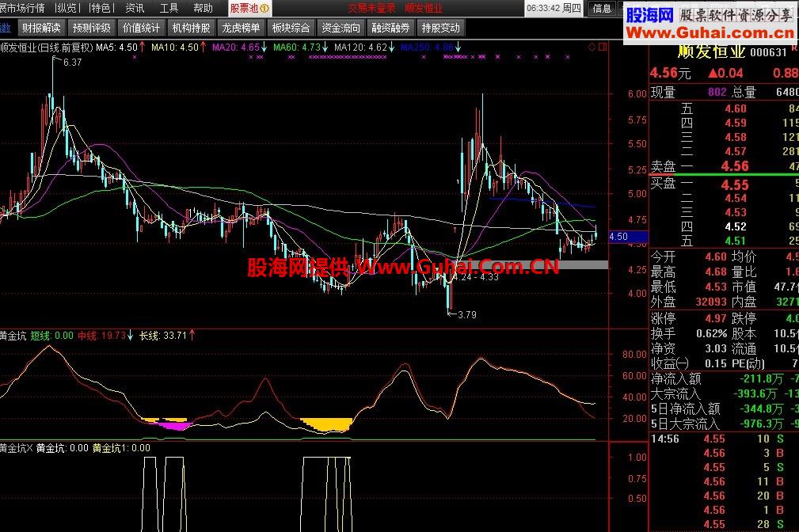The height and width of the screenshot is (532, 799).
Task: Open the 纵览 menu
Action: point(68,8)
